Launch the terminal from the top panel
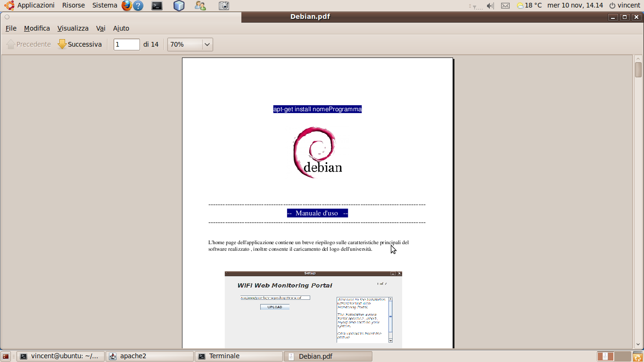Screen dimensions: 644x362 (157, 6)
